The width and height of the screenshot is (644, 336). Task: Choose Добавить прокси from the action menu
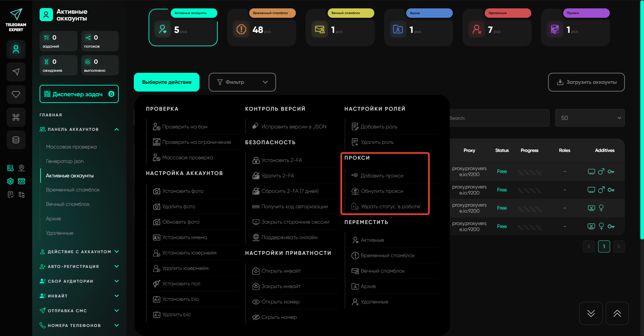click(382, 176)
